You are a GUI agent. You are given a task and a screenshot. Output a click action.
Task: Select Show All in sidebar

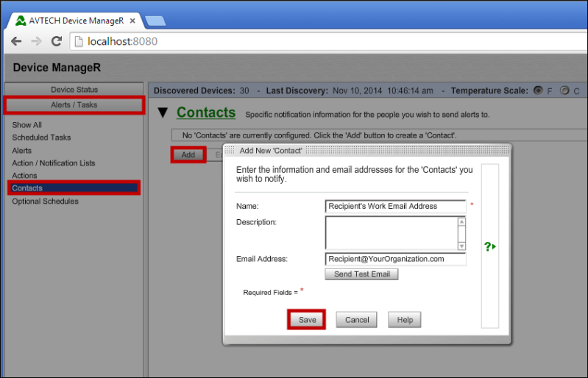point(26,125)
